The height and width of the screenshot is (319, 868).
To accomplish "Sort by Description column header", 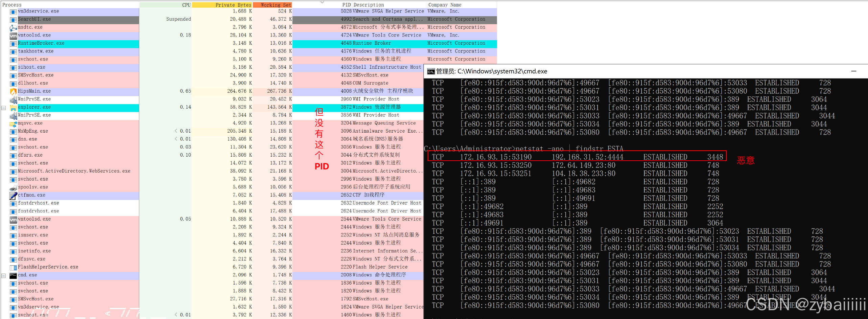I will (369, 5).
